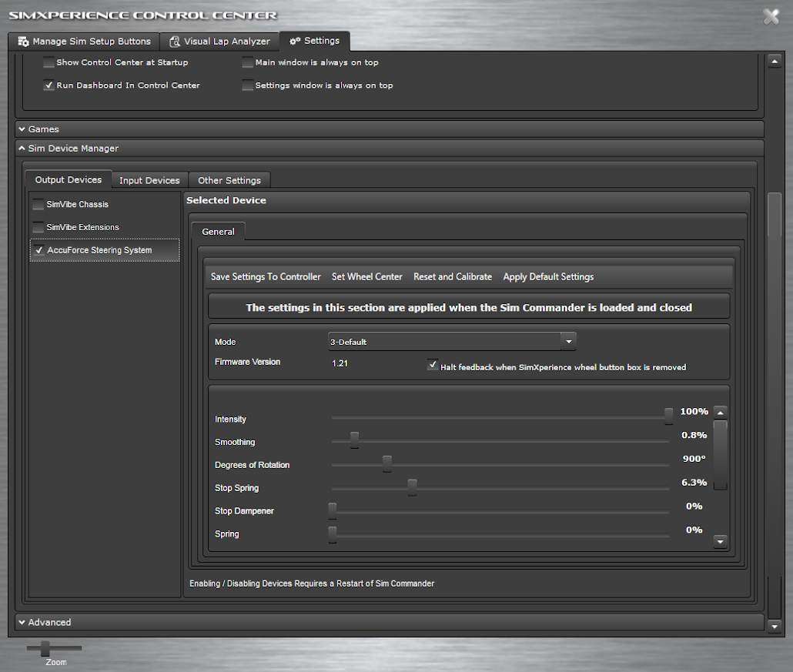The image size is (793, 672).
Task: Collapse the Sim Device Manager section
Action: [22, 148]
